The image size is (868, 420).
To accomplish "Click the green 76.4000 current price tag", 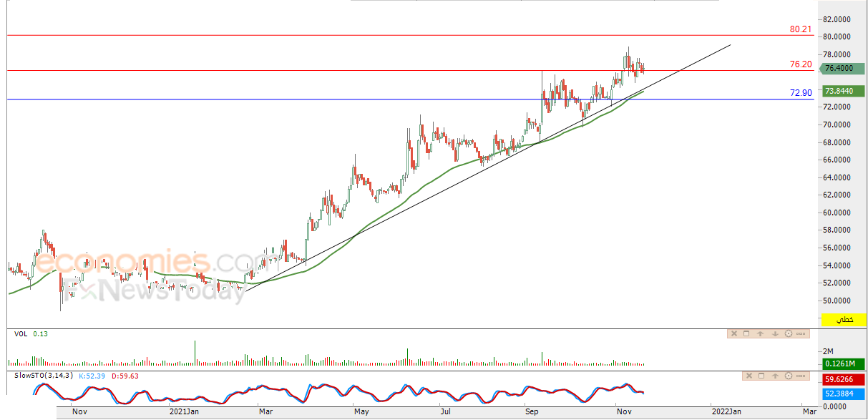I will click(841, 69).
